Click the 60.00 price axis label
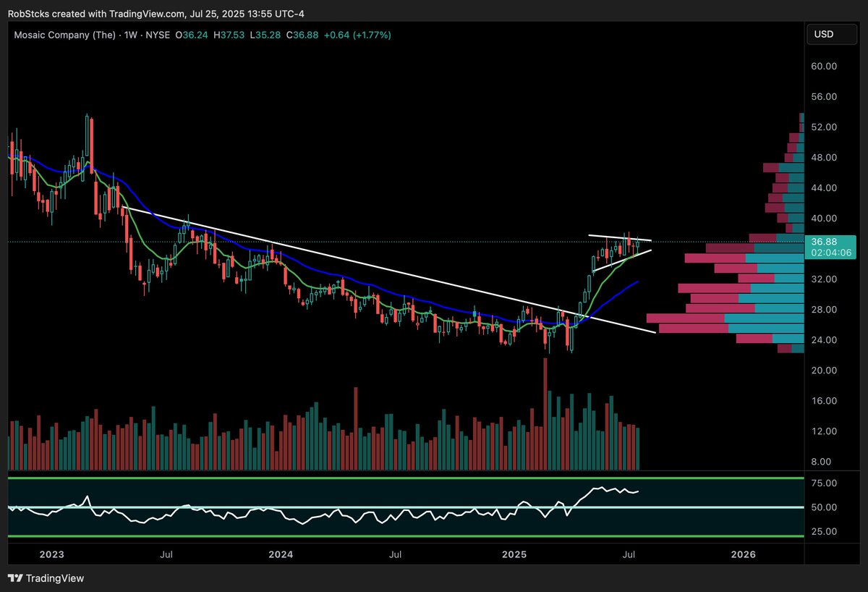 coord(824,66)
